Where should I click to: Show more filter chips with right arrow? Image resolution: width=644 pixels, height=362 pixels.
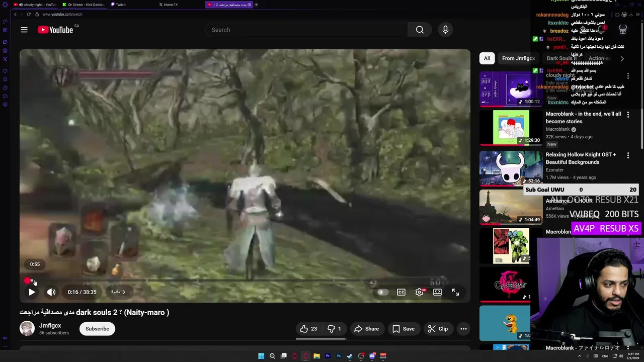pos(622,58)
